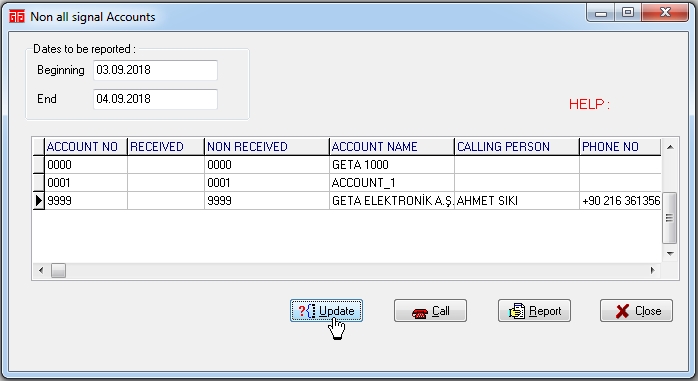Click the vertical scrollbar thumb
The image size is (698, 381).
coord(670,218)
